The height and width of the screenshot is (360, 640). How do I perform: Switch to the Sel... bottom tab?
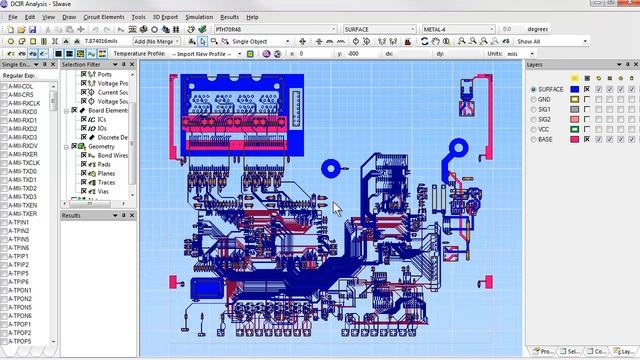point(570,351)
